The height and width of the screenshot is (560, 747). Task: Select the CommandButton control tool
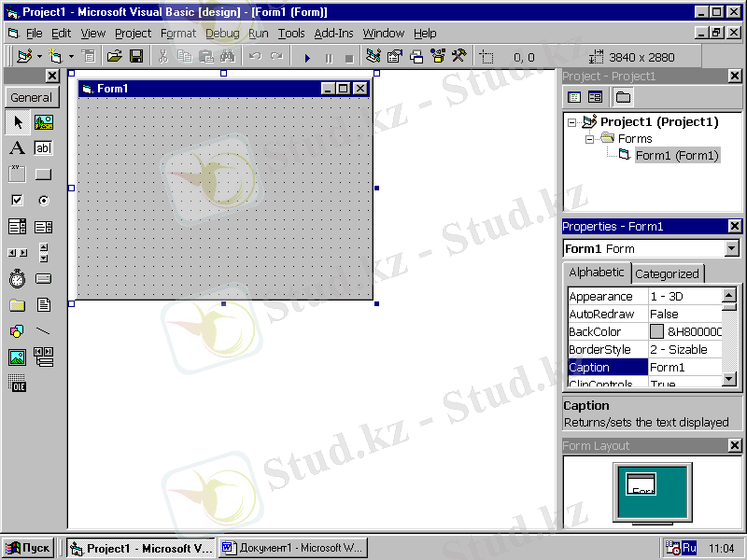(x=43, y=175)
